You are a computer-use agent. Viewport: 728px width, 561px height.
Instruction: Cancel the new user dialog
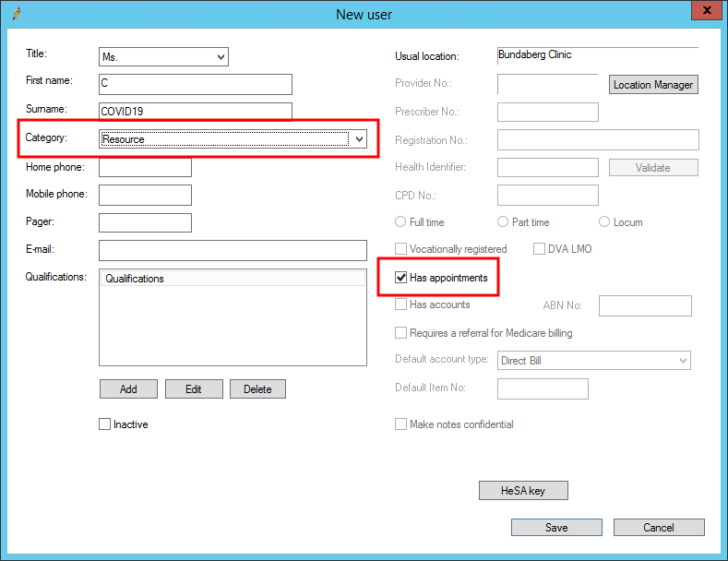click(x=659, y=528)
